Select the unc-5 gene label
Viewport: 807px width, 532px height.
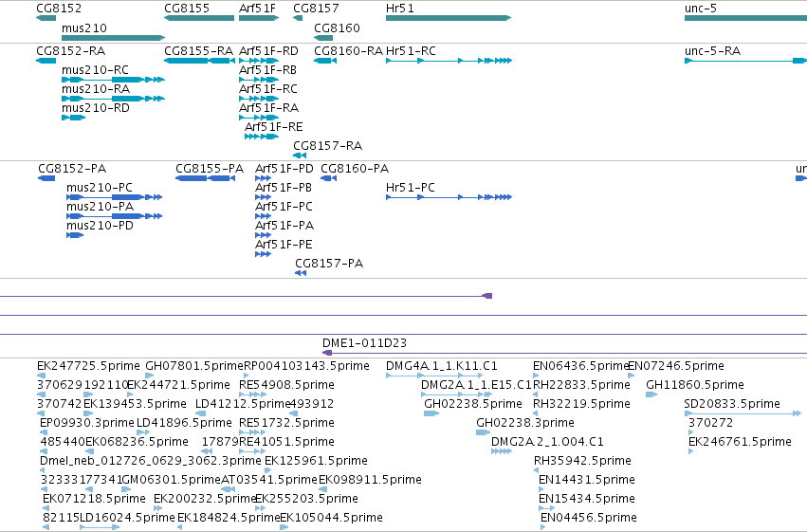[x=701, y=9]
